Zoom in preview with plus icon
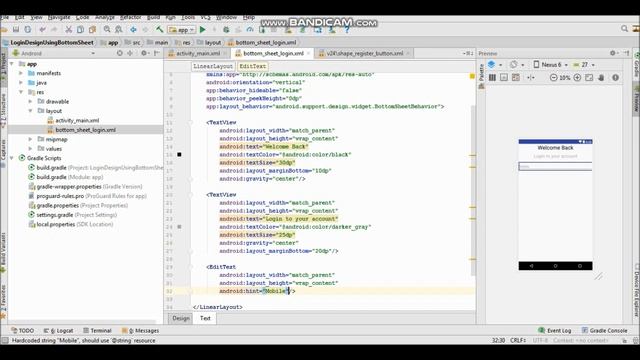640x360 pixels. 577,78
